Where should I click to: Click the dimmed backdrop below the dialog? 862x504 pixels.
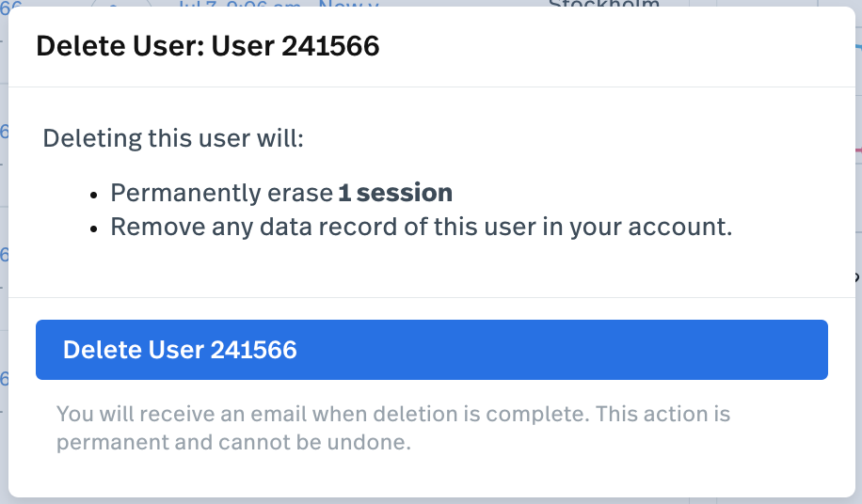431,500
